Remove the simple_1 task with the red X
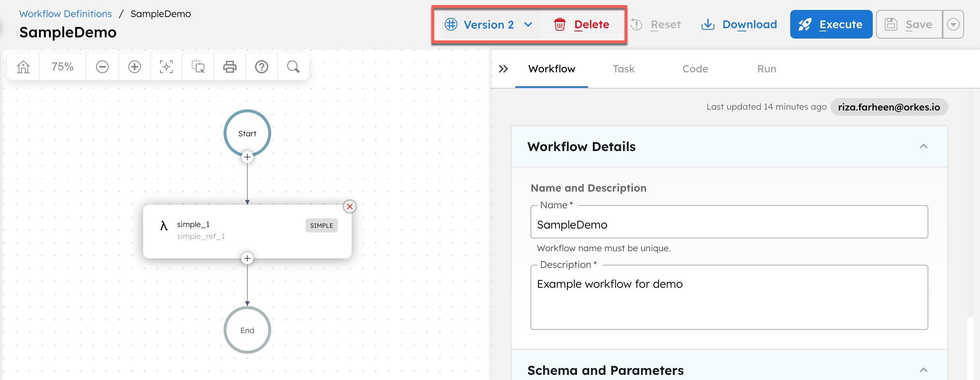980x380 pixels. [x=350, y=206]
